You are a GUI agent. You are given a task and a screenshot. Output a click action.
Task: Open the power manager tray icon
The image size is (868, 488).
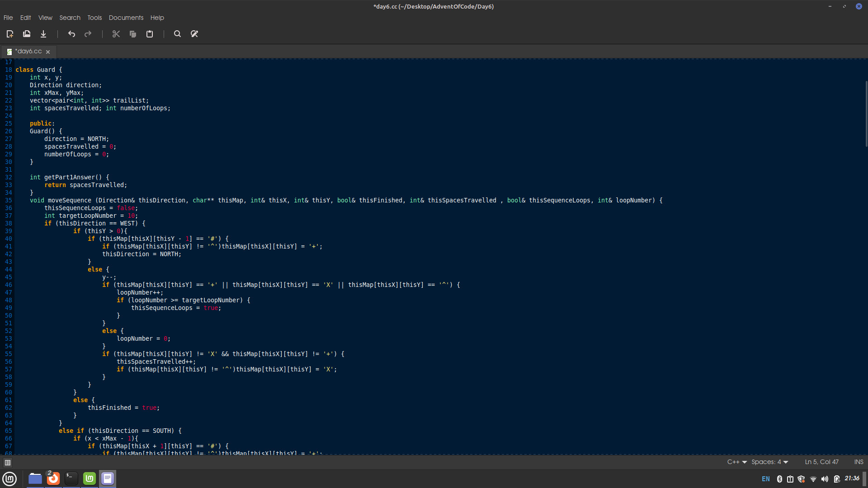[x=837, y=479]
